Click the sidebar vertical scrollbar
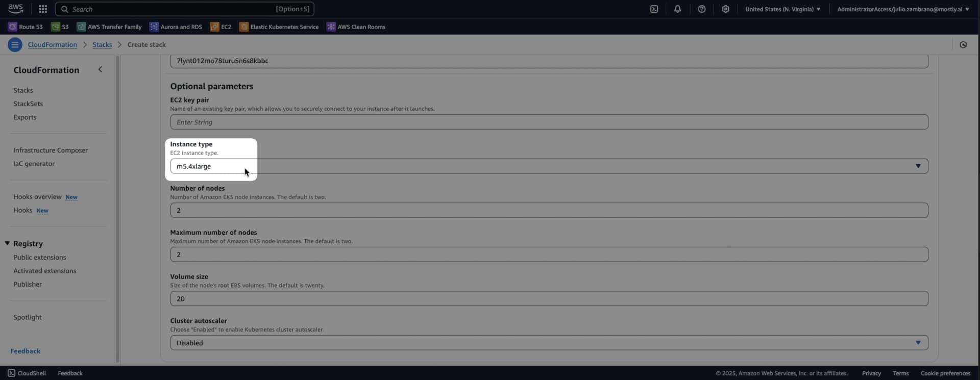This screenshot has width=980, height=380. tap(117, 209)
